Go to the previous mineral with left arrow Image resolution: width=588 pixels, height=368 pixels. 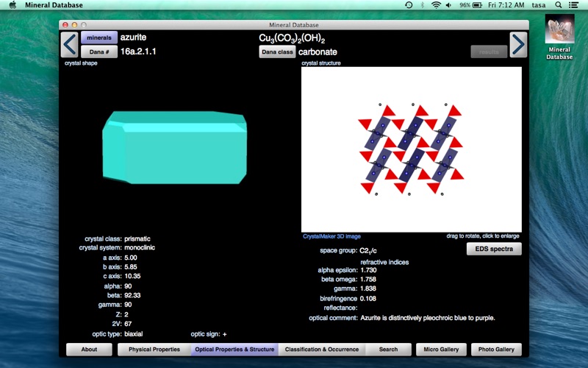[70, 45]
